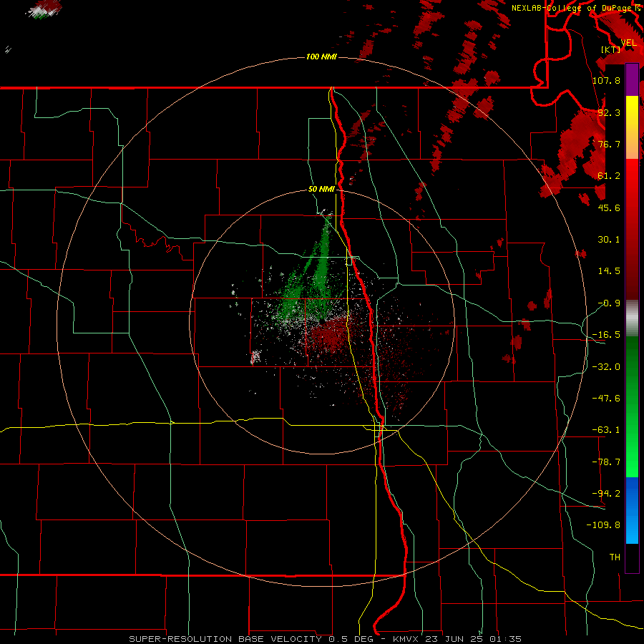Click the [KT] units label

point(611,49)
